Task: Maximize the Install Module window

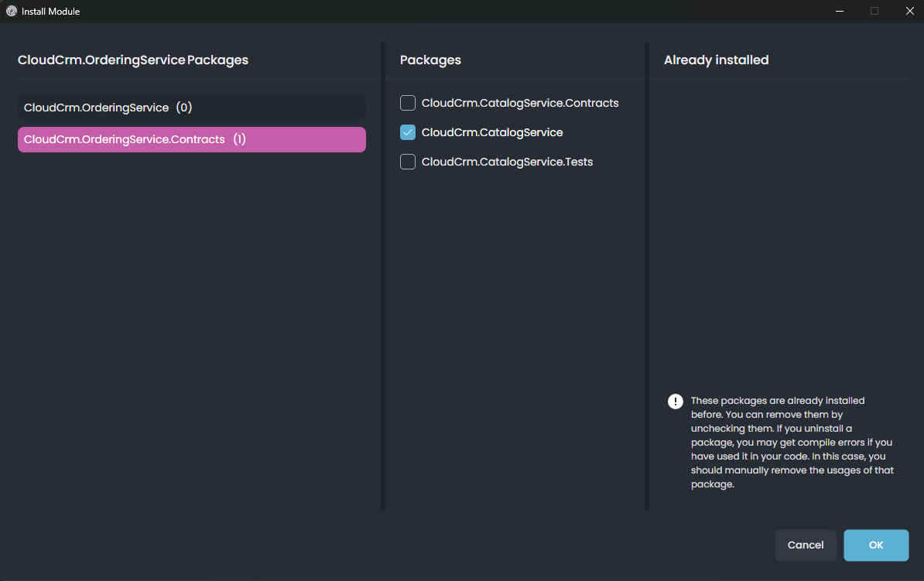Action: coord(874,11)
